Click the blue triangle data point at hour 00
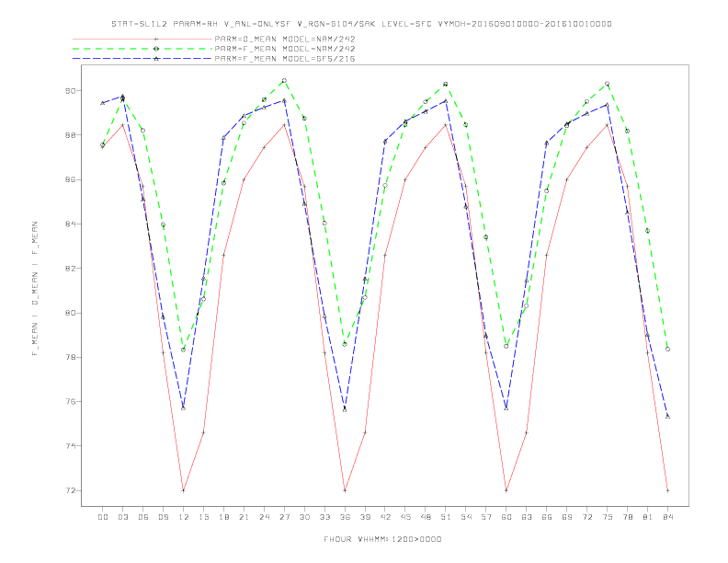Screen dimensions: 728x563 [x=103, y=103]
